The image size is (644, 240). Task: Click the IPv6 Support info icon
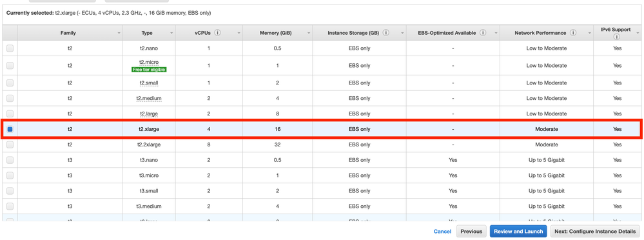click(x=617, y=37)
